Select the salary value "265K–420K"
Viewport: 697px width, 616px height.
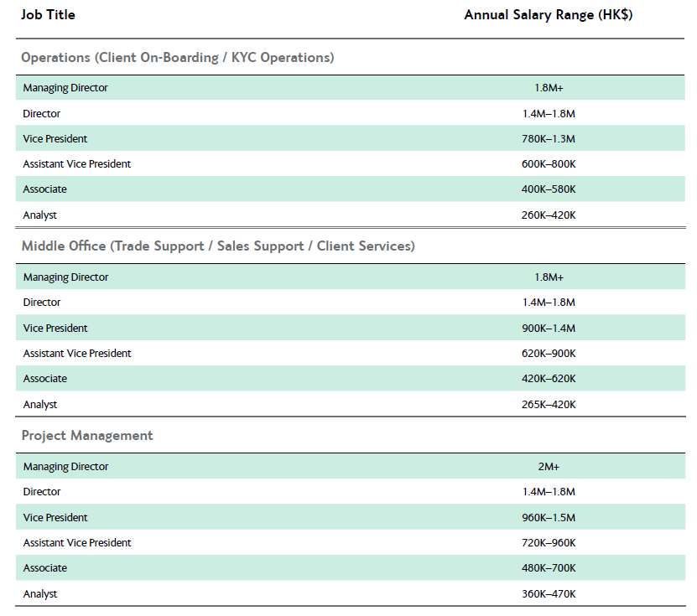click(x=549, y=405)
